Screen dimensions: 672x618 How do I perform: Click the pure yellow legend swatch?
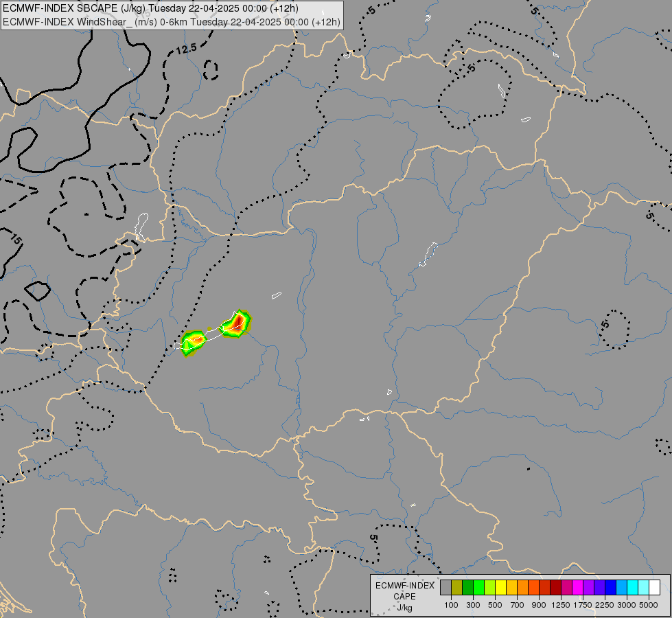click(x=500, y=587)
